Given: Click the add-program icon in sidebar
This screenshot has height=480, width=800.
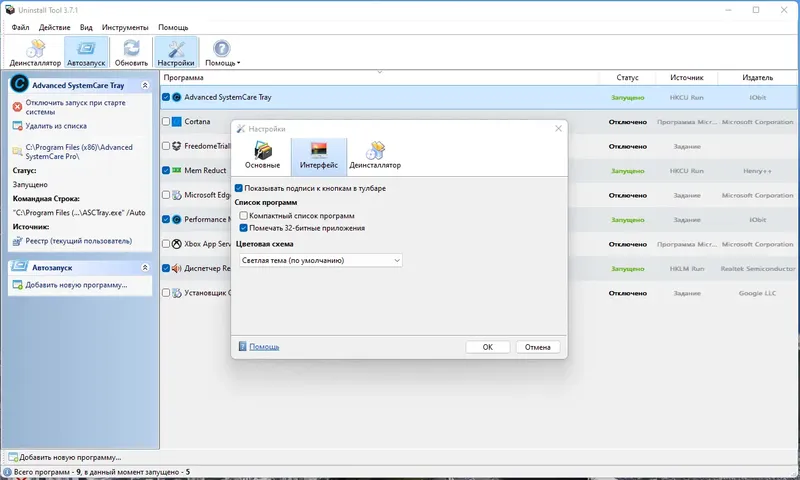Looking at the screenshot, I should [17, 285].
